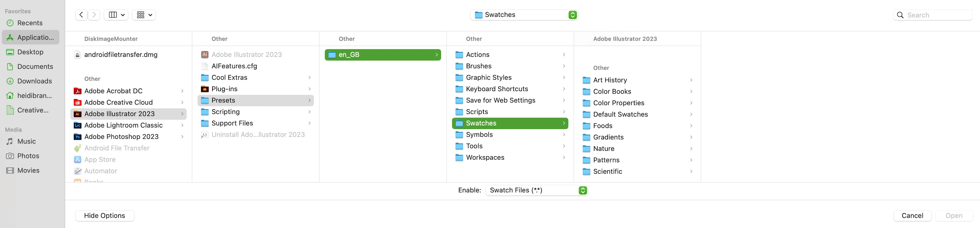Screen dimensions: 980x228
Task: Click the forward navigation arrow
Action: tap(94, 15)
